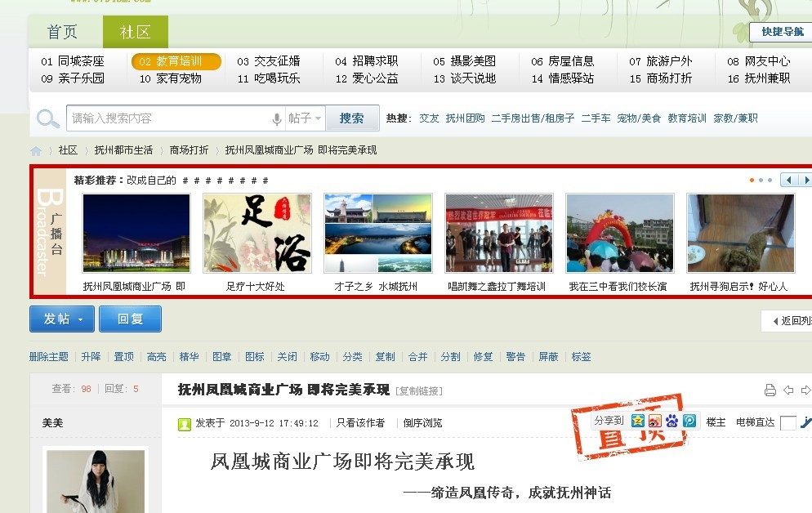Click breadcrumb link 商场打折
812x513 pixels.
click(x=189, y=150)
